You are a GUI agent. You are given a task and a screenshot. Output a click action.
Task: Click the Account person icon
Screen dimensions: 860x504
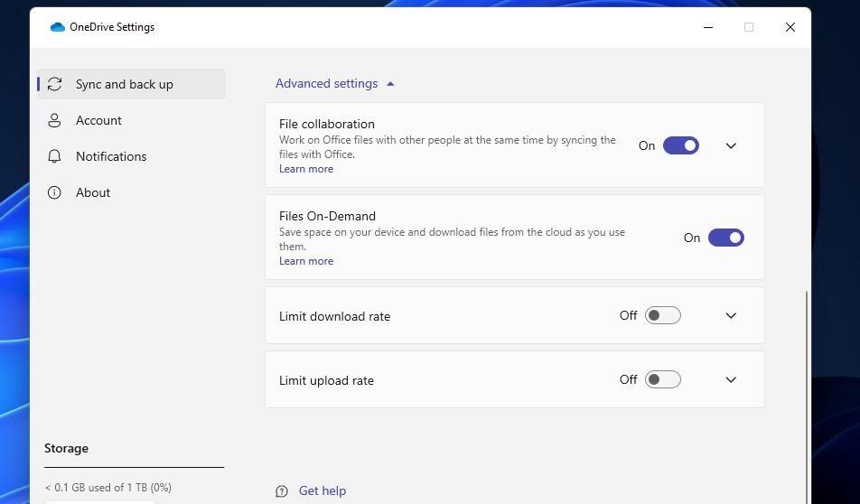(x=54, y=120)
